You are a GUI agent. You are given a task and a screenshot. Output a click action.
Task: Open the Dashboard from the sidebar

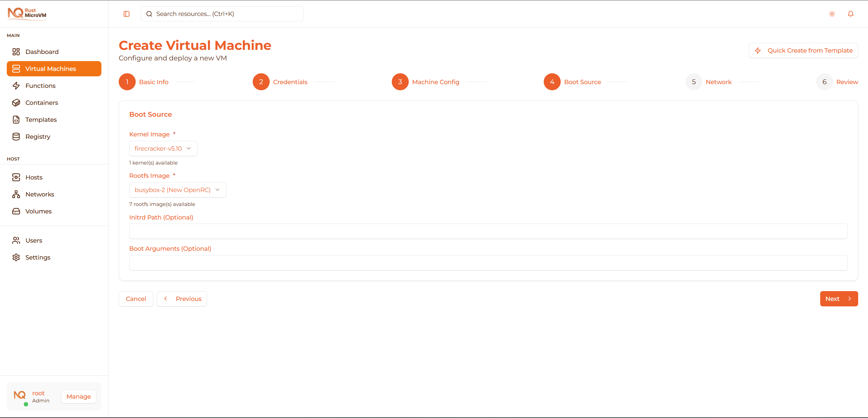point(42,52)
